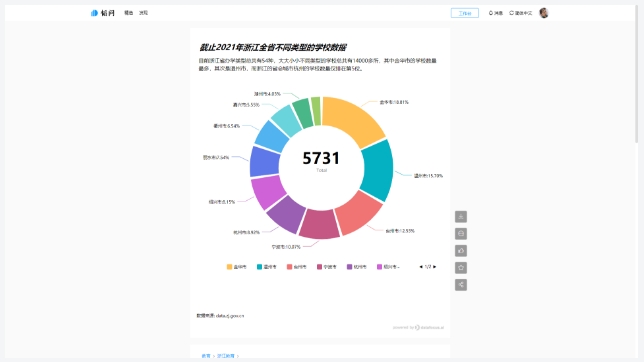The width and height of the screenshot is (644, 362).
Task: Go to the next legend page arrow
Action: 435,267
